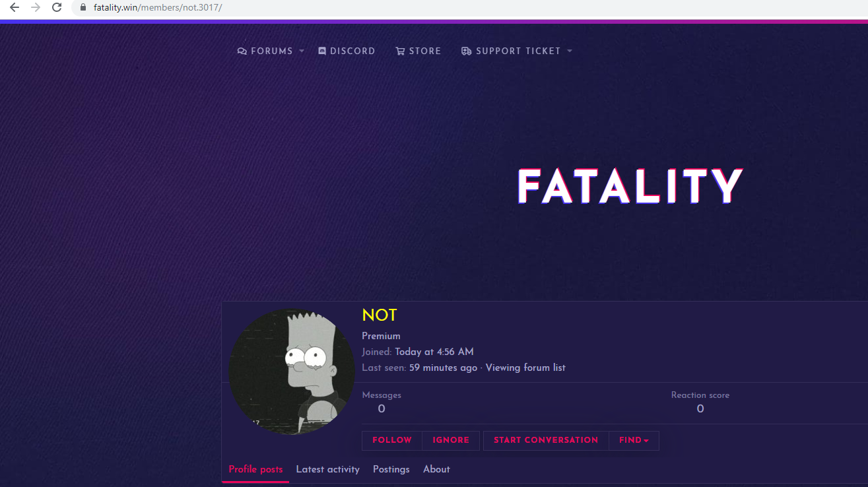Expand the FORUMS dropdown arrow

coord(302,51)
